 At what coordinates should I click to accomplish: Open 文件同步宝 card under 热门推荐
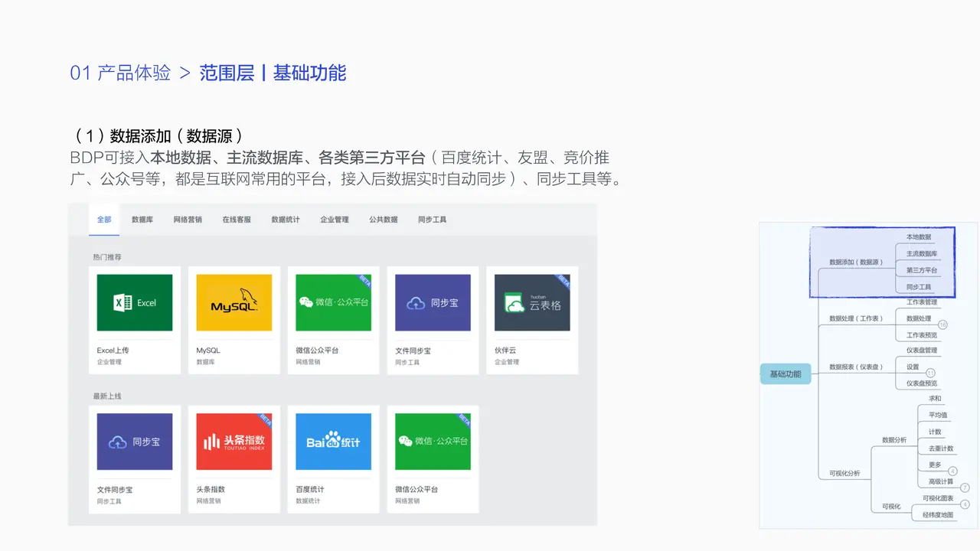(433, 320)
